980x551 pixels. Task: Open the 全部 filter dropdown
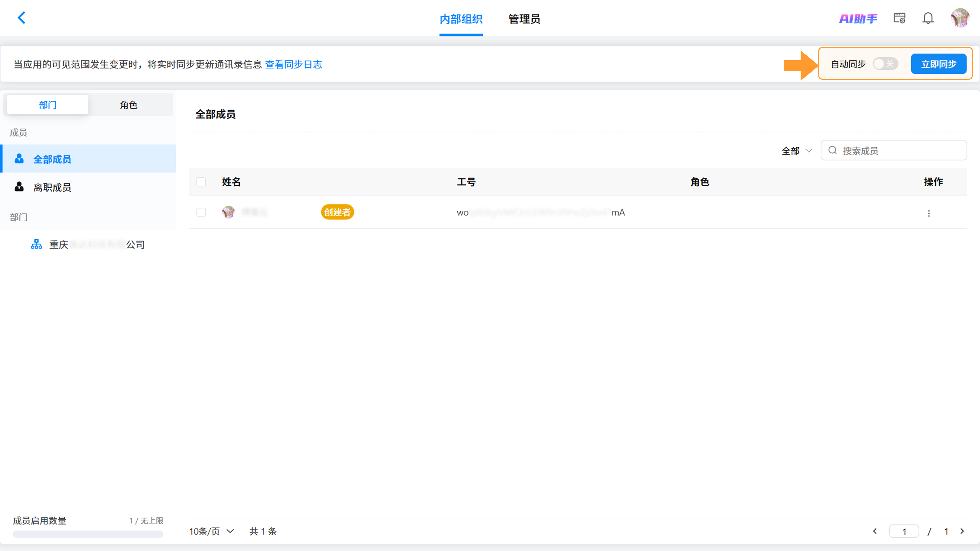(x=797, y=151)
